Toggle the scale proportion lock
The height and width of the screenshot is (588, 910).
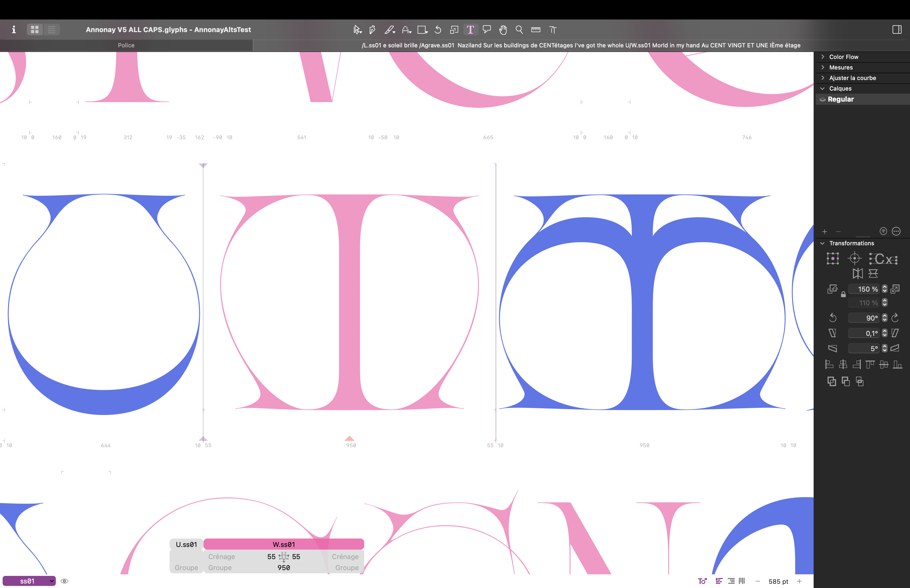click(843, 294)
